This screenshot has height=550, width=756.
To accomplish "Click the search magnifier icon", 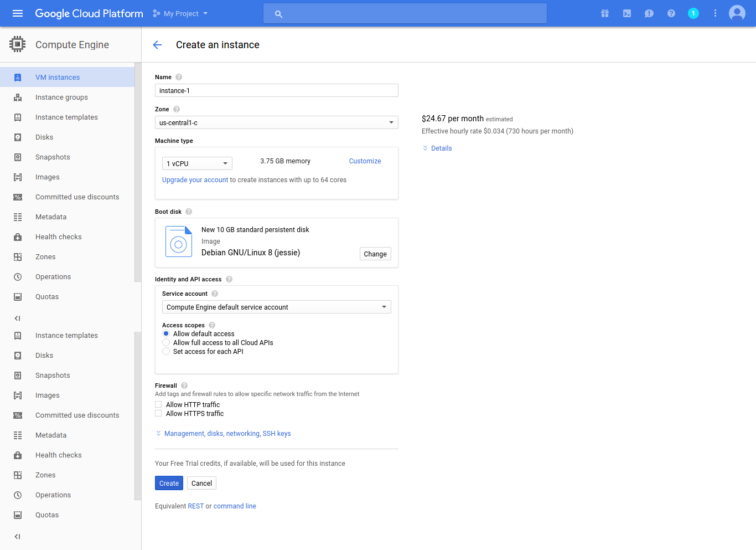I will pyautogui.click(x=279, y=14).
